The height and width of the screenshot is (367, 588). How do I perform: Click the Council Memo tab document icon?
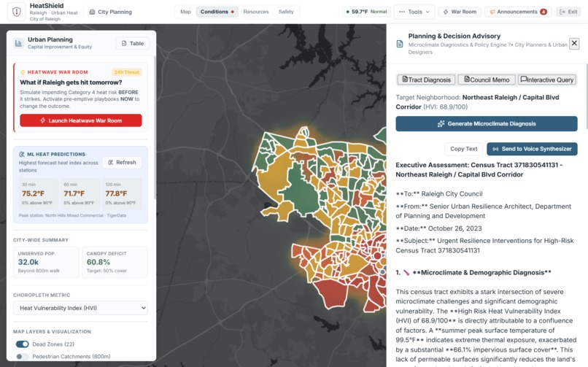click(x=467, y=79)
